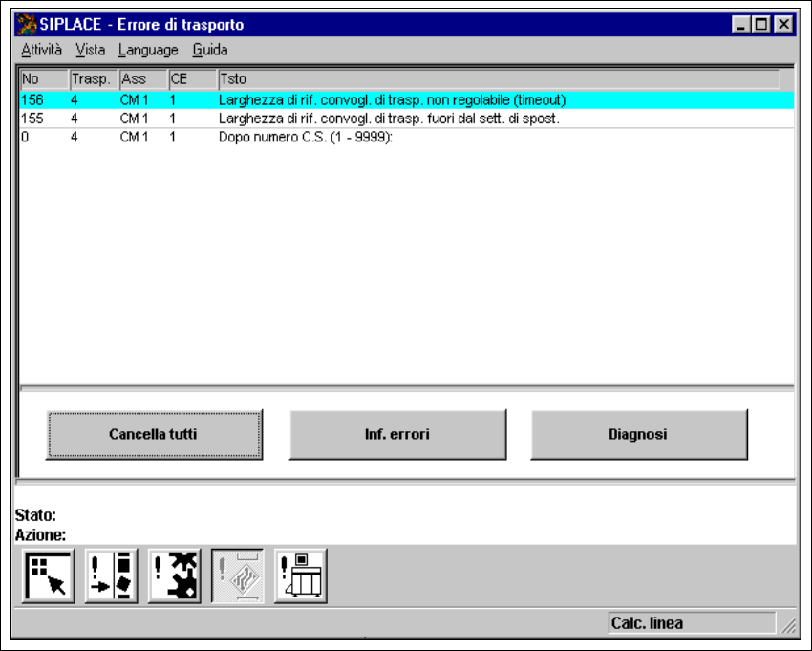
Task: Click the CE column header
Action: pyautogui.click(x=193, y=79)
